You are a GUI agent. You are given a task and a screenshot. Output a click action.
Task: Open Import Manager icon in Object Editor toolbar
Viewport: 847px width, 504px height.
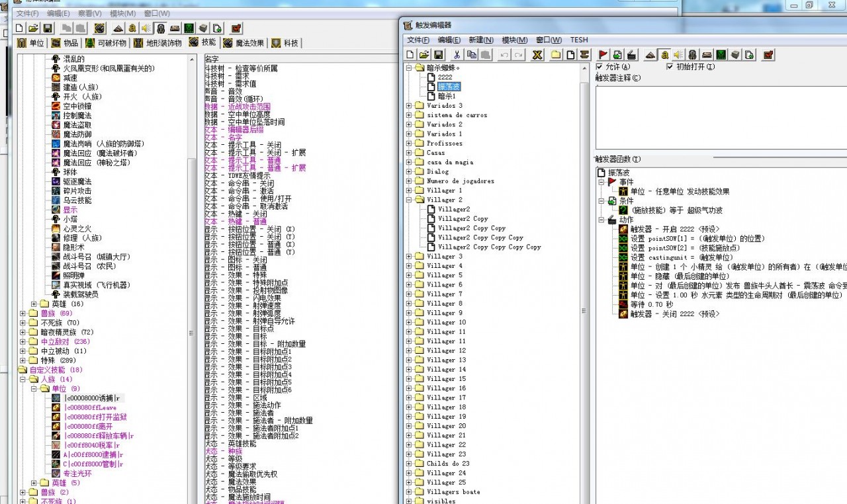(217, 28)
